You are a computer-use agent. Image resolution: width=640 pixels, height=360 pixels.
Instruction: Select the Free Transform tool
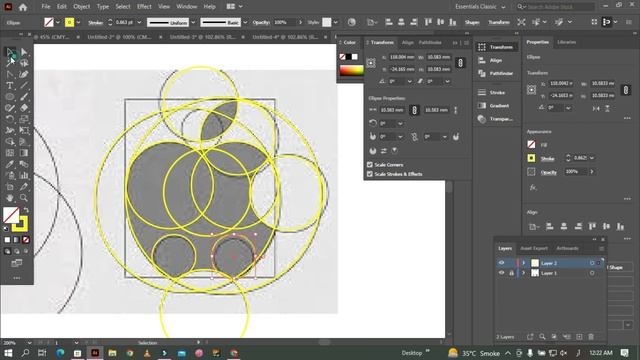coord(24,130)
